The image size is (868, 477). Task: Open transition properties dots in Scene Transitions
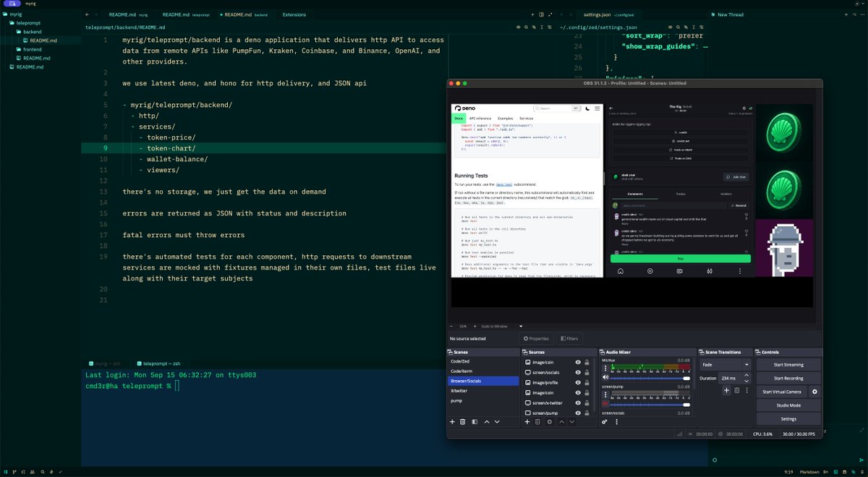747,390
